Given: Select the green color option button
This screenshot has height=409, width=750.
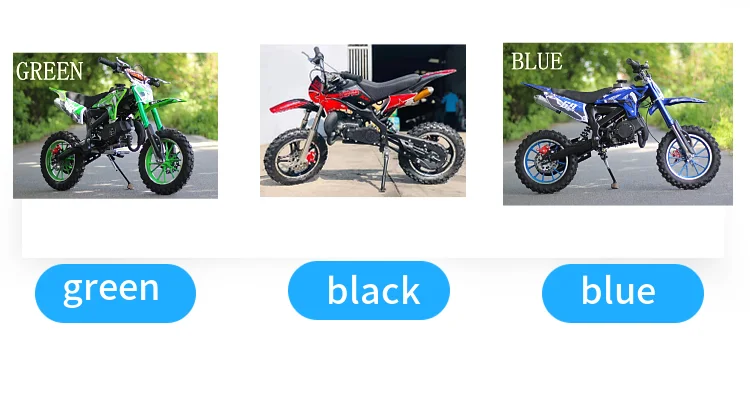Looking at the screenshot, I should 115,293.
